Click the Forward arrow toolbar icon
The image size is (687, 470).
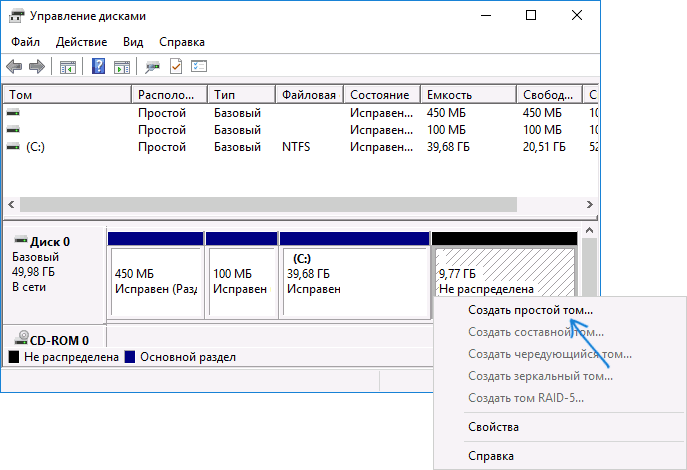[x=37, y=67]
